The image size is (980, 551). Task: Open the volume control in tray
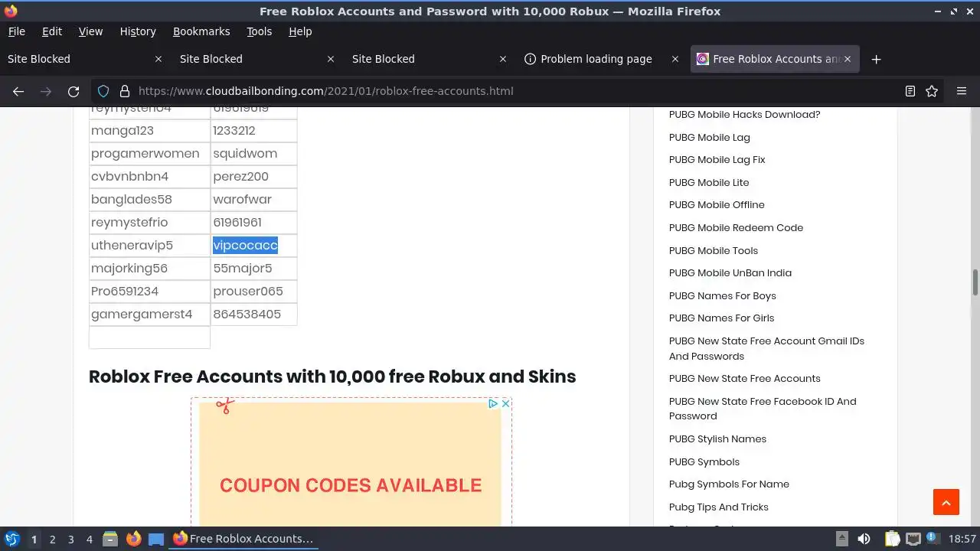pos(864,539)
